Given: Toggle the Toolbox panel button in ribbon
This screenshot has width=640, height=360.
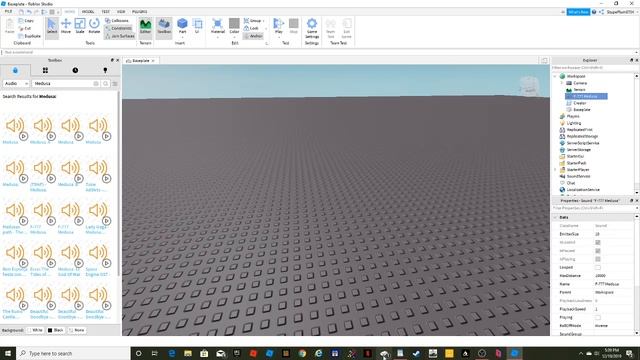Looking at the screenshot, I should point(164,27).
